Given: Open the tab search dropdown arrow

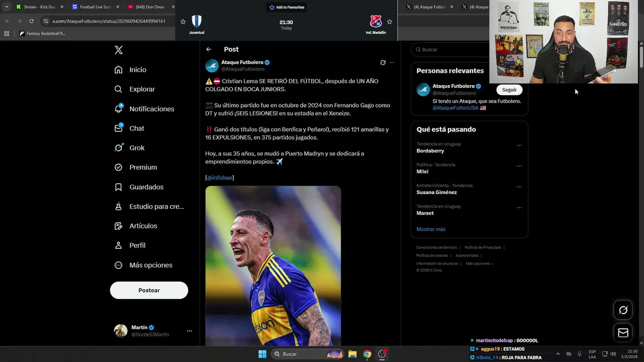Looking at the screenshot, I should pyautogui.click(x=7, y=7).
